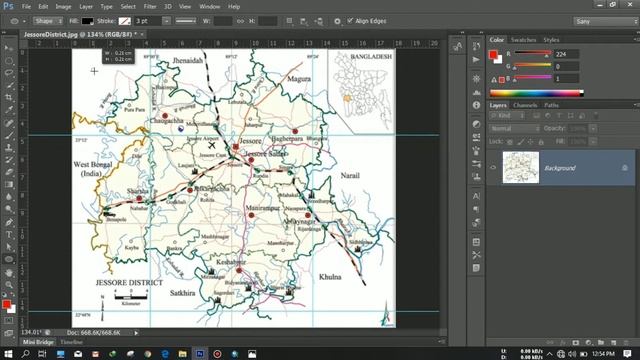Open path operations in options bar

(x=289, y=21)
